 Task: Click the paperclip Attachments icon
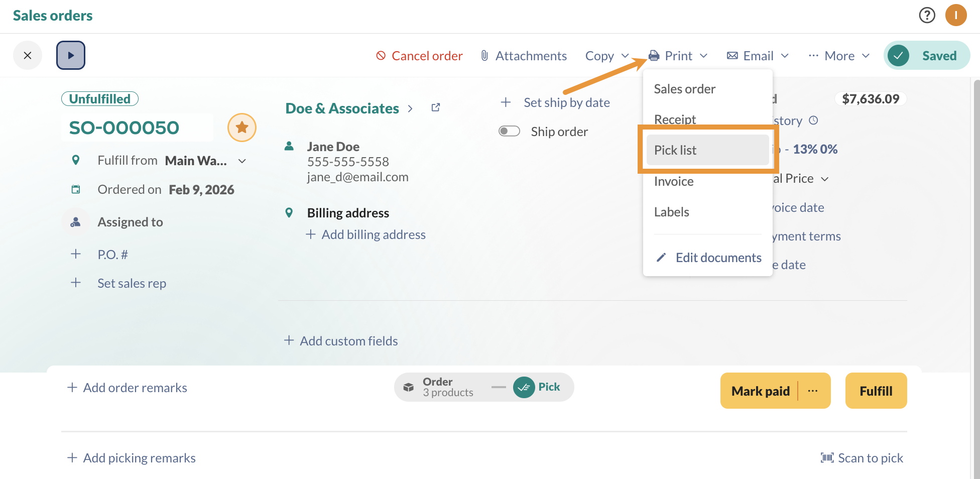coord(483,55)
